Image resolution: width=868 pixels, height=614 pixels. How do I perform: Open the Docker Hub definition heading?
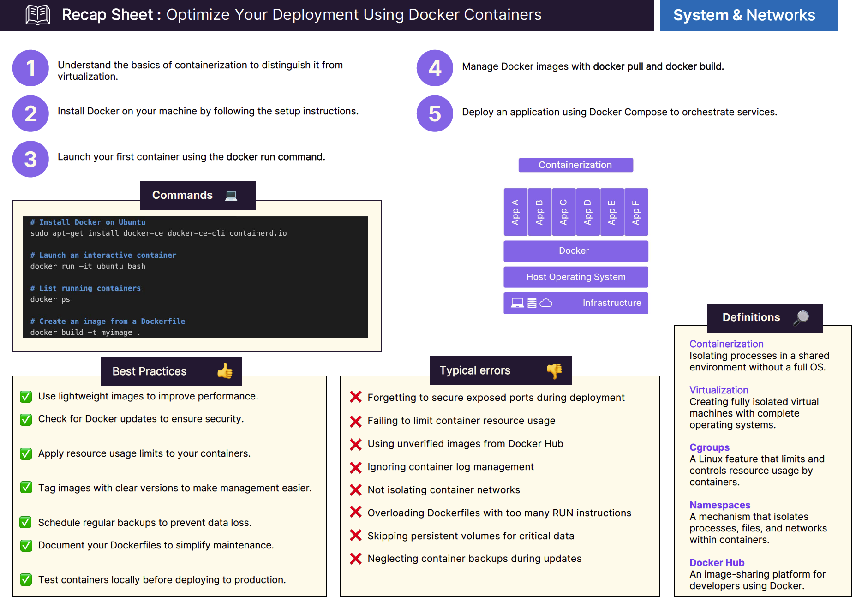pos(717,563)
